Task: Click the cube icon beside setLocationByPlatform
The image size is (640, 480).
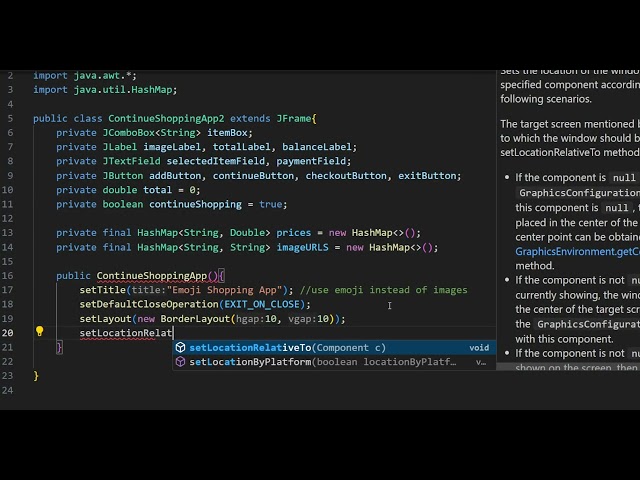Action: point(180,362)
